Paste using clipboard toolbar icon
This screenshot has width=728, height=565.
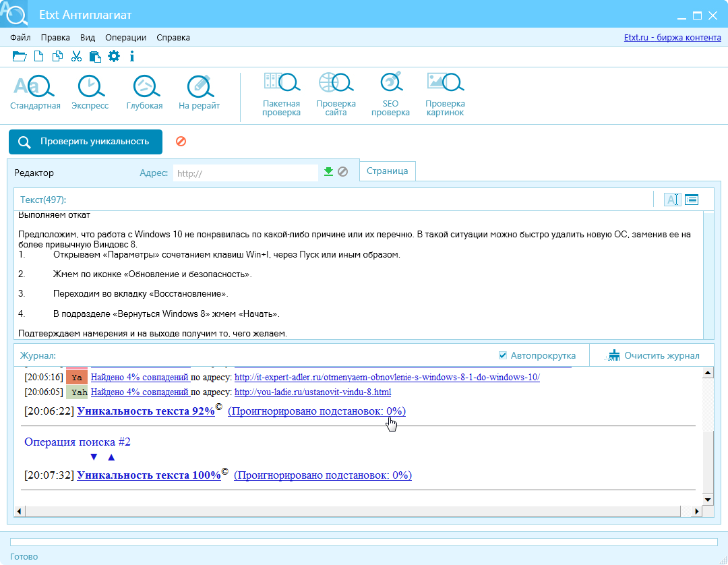(x=95, y=57)
